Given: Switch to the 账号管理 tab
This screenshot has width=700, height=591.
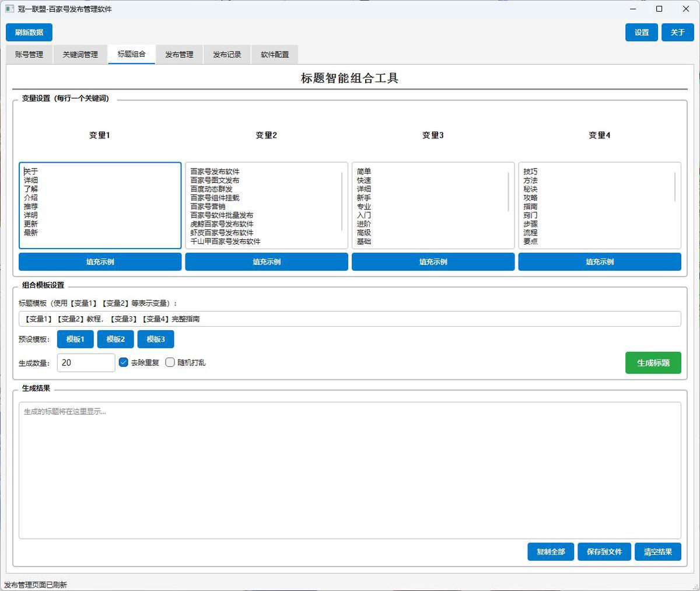Looking at the screenshot, I should tap(29, 54).
